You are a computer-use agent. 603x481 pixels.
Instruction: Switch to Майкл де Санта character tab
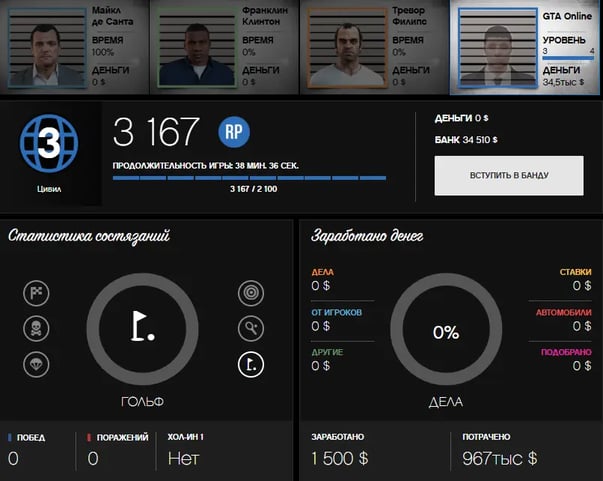(75, 47)
